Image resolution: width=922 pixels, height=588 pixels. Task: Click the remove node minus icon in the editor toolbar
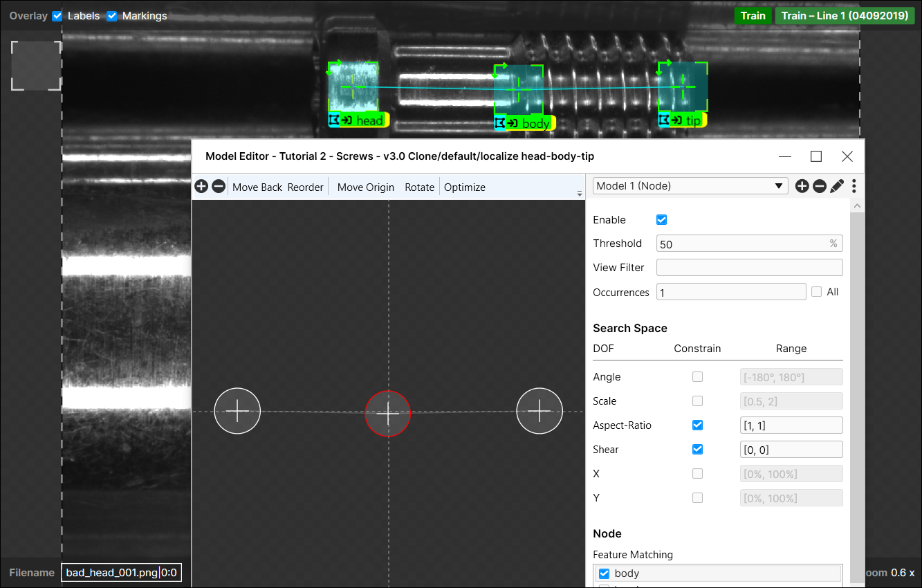coord(218,187)
